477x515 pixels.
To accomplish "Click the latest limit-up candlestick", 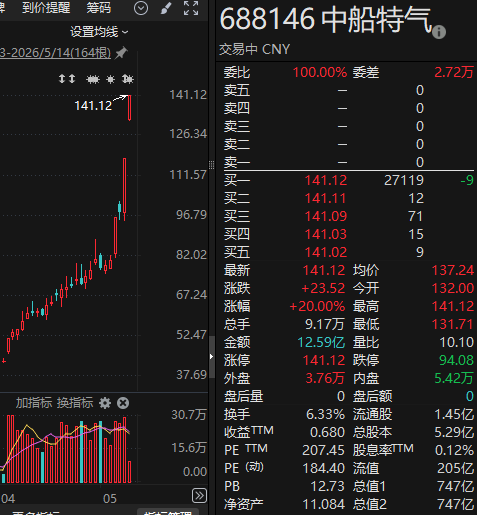I will (x=129, y=108).
